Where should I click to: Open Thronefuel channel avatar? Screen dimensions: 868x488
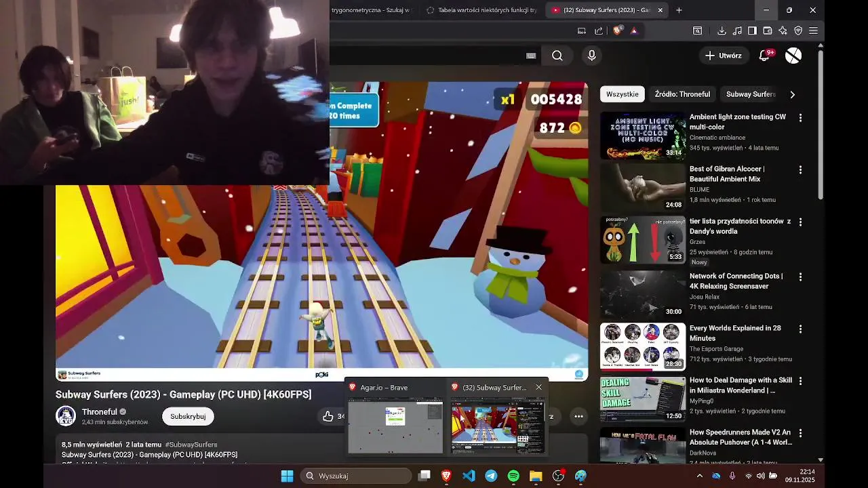point(66,416)
